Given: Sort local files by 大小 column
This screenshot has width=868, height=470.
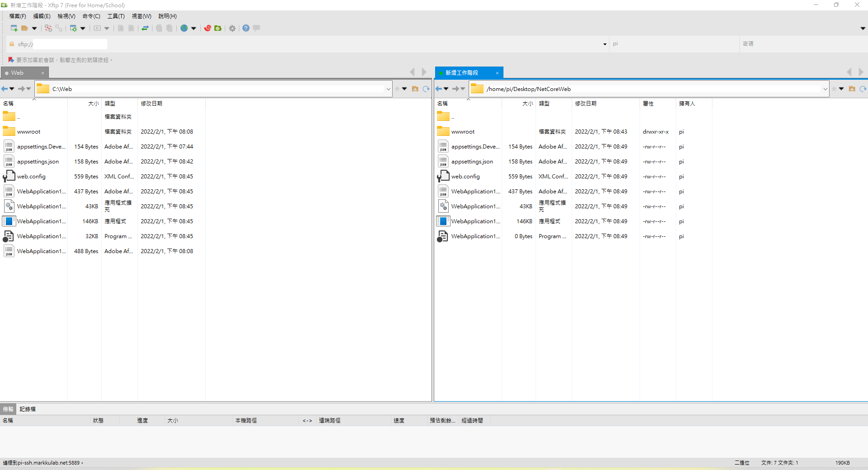Looking at the screenshot, I should click(x=93, y=104).
